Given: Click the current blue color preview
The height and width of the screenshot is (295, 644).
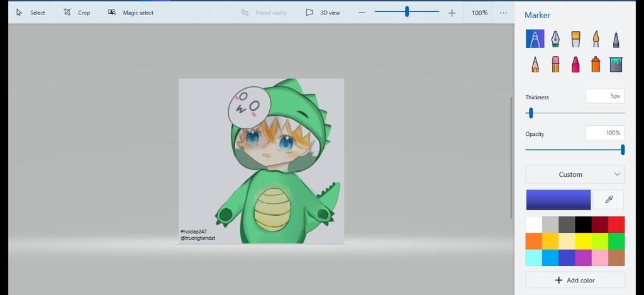Looking at the screenshot, I should pyautogui.click(x=558, y=199).
